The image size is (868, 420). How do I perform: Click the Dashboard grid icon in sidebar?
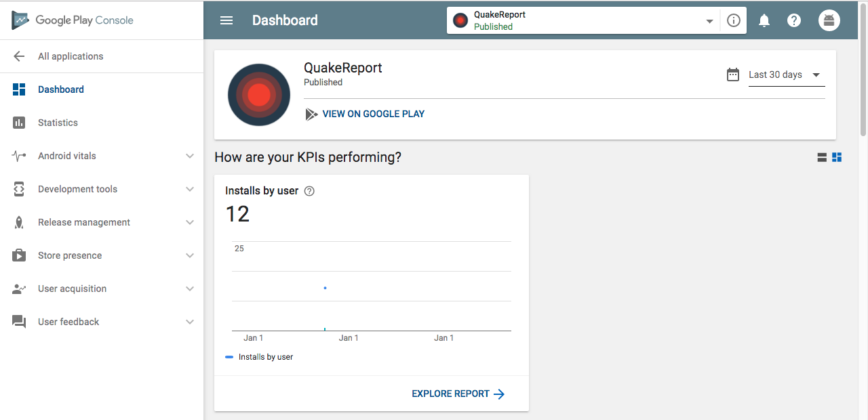pyautogui.click(x=19, y=89)
